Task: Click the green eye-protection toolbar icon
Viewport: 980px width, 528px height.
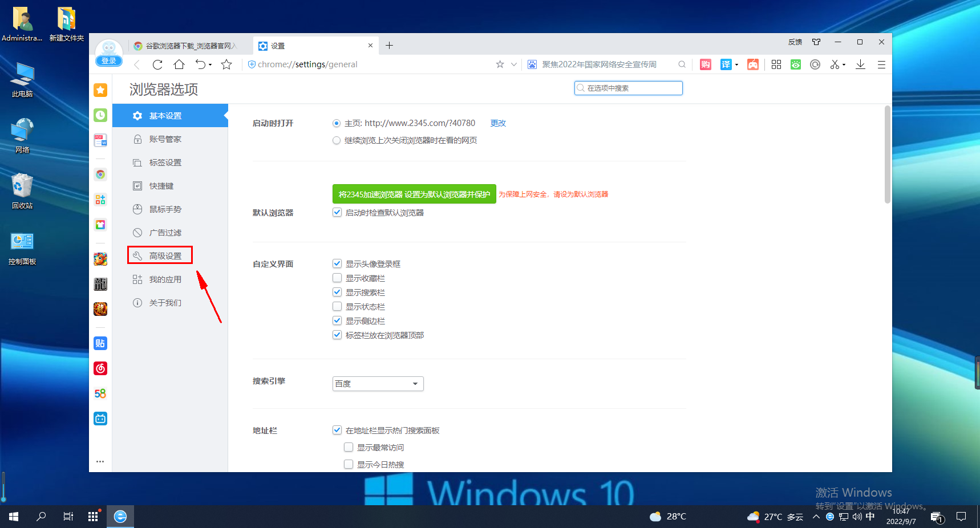Action: [x=796, y=64]
